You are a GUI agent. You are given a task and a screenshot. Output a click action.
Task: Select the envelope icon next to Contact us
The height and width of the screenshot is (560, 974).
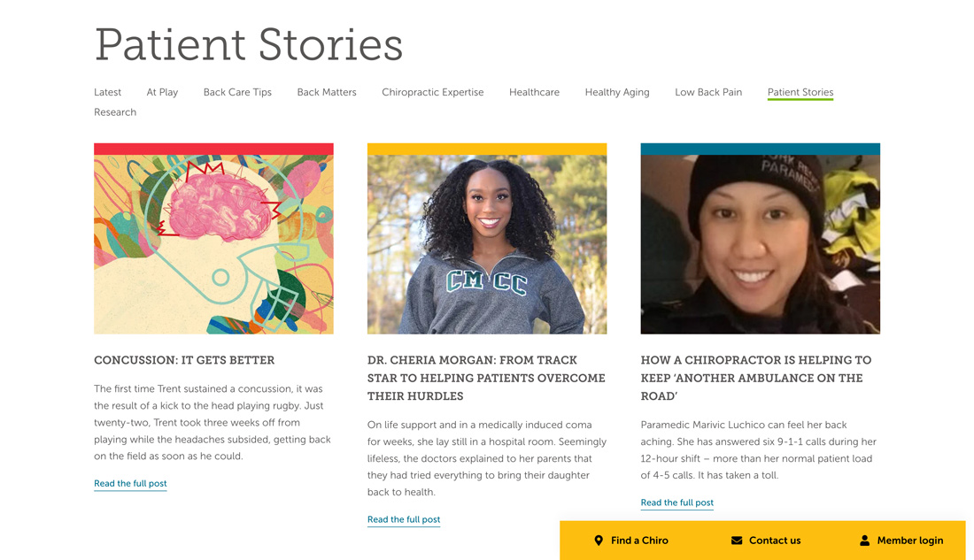pyautogui.click(x=736, y=541)
